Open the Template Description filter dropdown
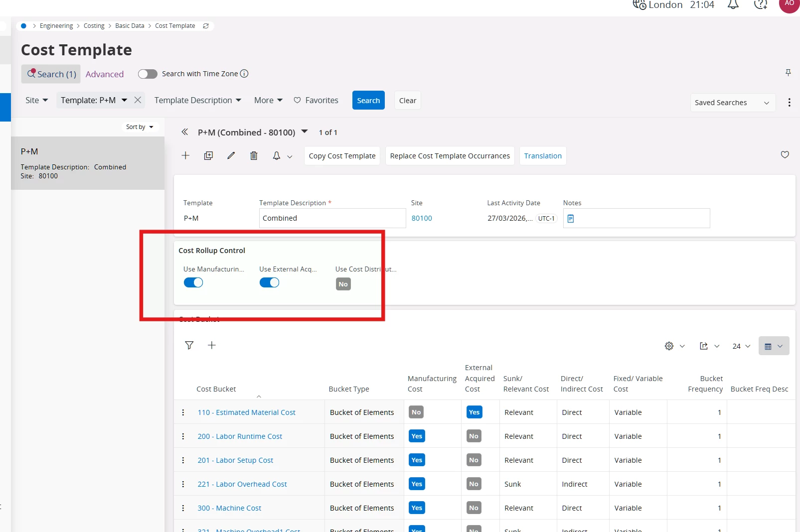 tap(198, 100)
